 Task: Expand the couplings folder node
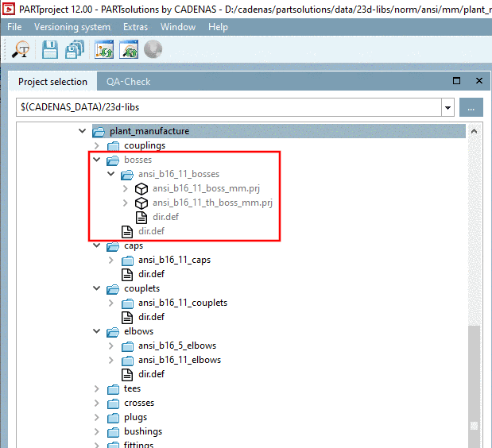[97, 145]
